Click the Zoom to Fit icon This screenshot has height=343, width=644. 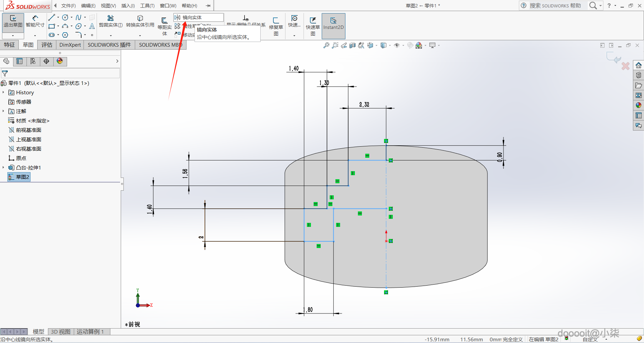[326, 45]
